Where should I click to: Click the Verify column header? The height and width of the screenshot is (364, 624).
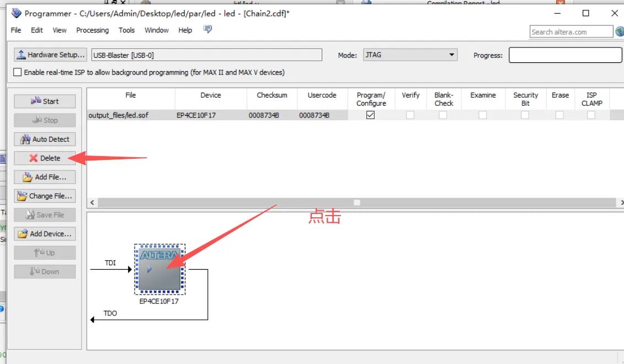[x=410, y=99]
